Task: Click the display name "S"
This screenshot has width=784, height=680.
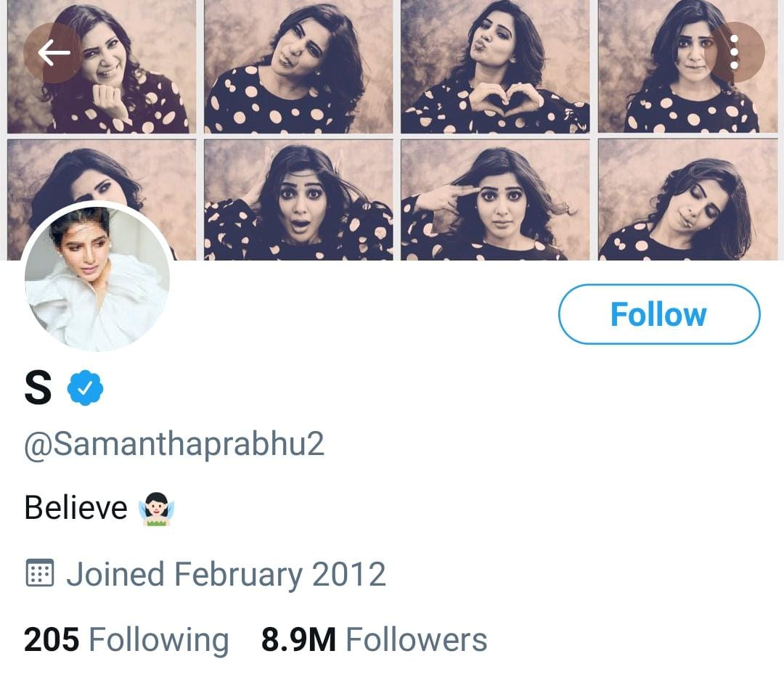Action: [x=38, y=388]
